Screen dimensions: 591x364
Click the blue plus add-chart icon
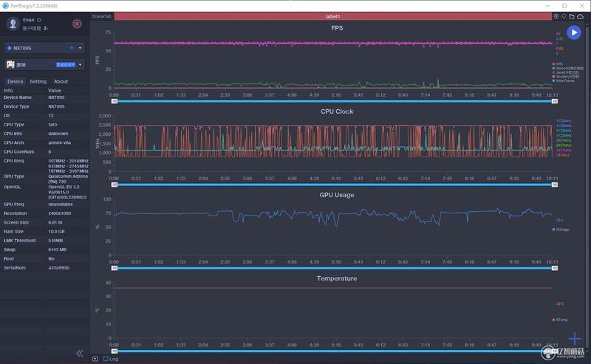pyautogui.click(x=575, y=338)
